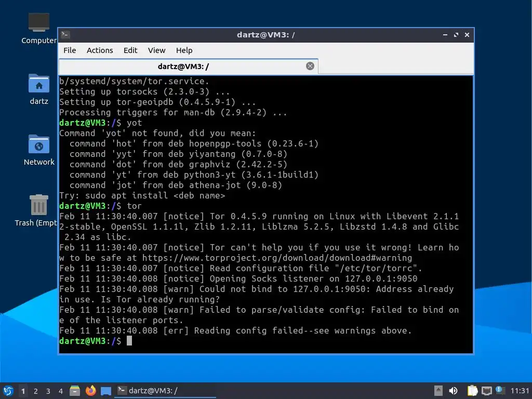Image resolution: width=532 pixels, height=399 pixels.
Task: Click the 11:31 clock in the taskbar
Action: (520, 391)
